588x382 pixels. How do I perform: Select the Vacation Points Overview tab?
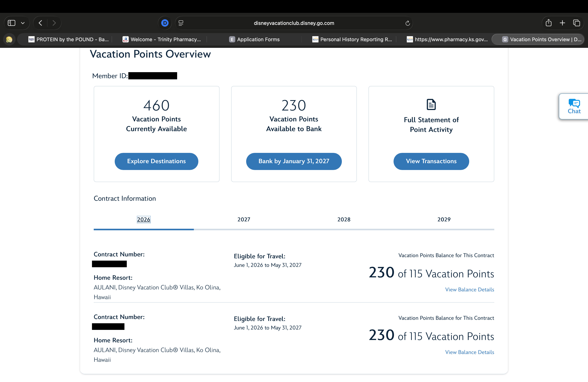[538, 39]
